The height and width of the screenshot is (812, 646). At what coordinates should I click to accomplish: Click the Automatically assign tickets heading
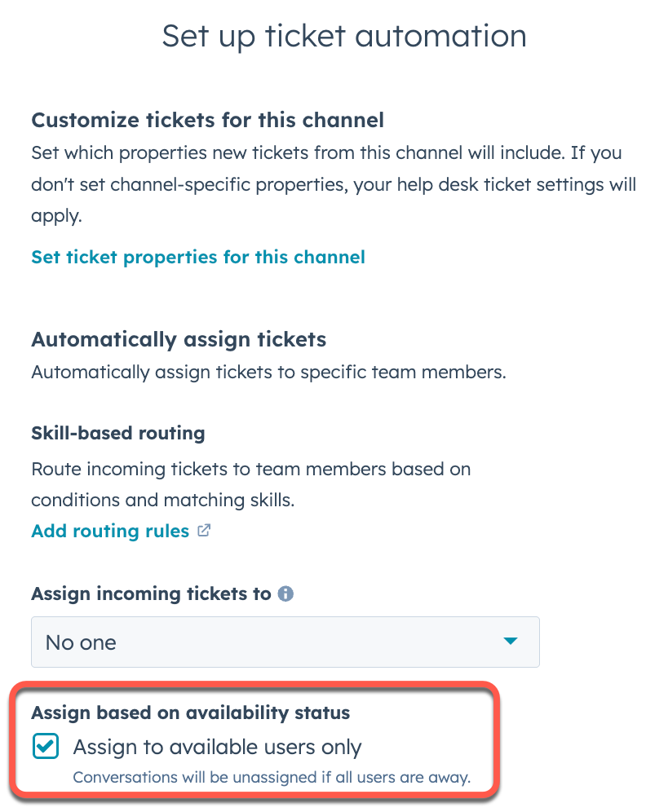click(x=179, y=339)
